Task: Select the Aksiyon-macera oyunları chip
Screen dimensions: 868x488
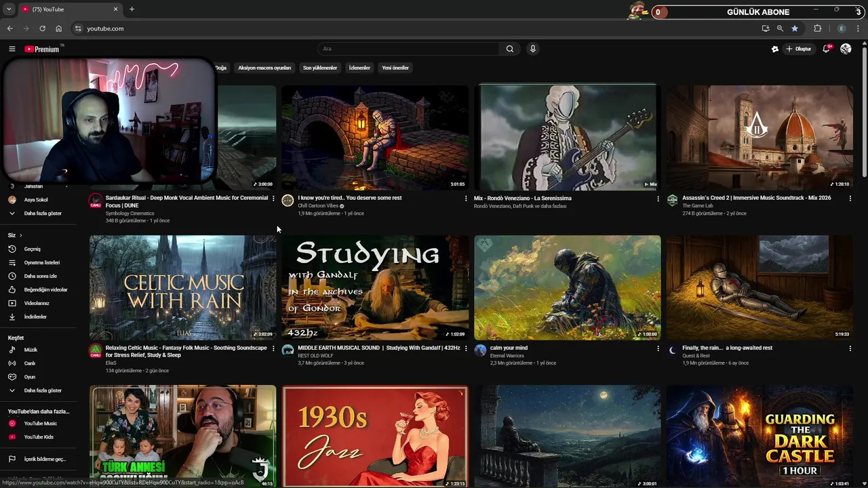Action: tap(264, 68)
